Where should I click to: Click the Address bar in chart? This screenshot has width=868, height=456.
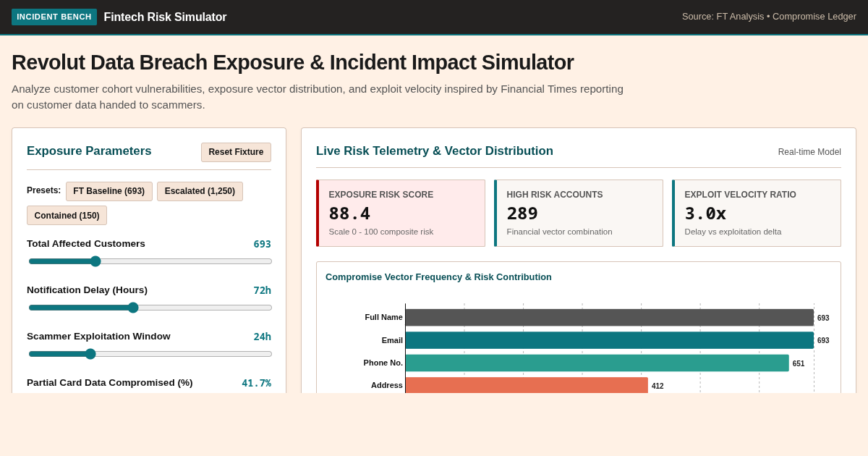(527, 385)
